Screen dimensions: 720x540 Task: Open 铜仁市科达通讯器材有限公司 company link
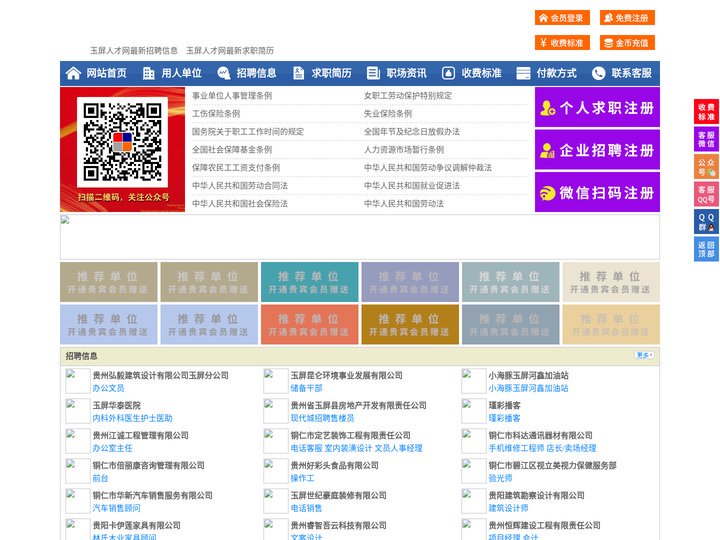[x=540, y=435]
